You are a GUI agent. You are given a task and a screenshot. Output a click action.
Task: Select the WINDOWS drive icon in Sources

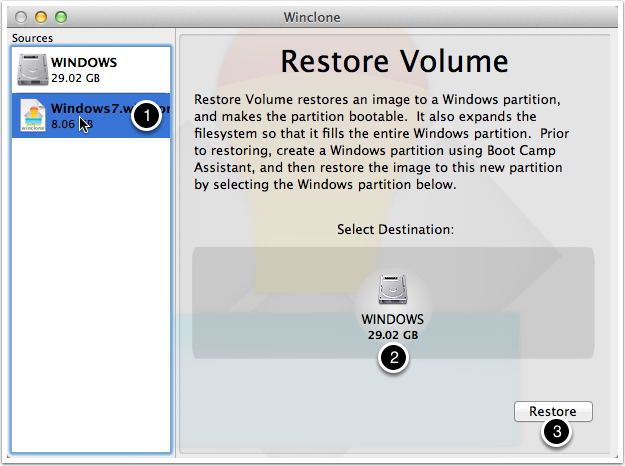pos(33,70)
